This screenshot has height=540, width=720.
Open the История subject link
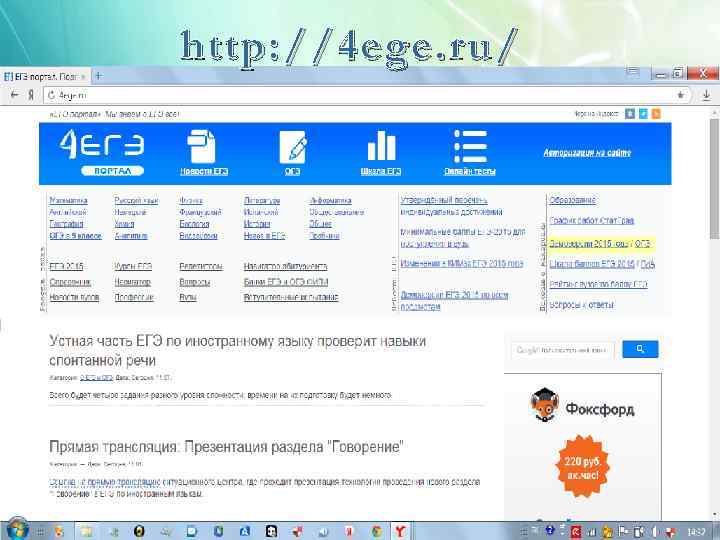[257, 224]
